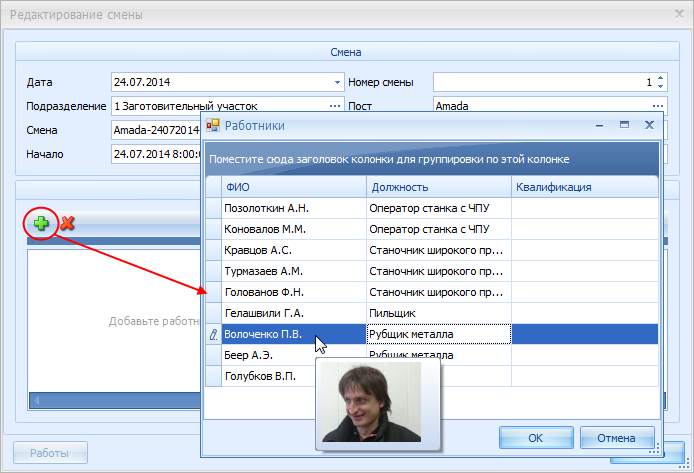Click Оператор станка с ЧПУ cell for Коновалов
The width and height of the screenshot is (694, 473).
pyautogui.click(x=439, y=229)
